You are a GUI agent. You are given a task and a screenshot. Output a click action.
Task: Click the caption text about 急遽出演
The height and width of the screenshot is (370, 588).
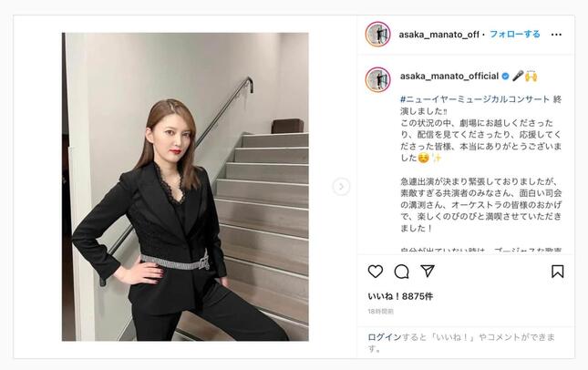pos(480,205)
